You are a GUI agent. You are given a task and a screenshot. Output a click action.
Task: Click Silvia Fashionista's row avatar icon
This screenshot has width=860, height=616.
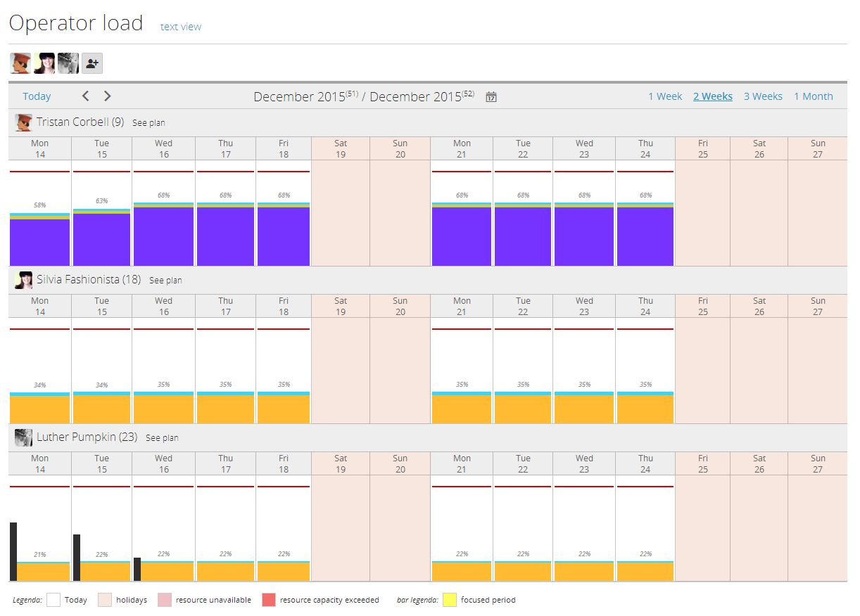[24, 279]
